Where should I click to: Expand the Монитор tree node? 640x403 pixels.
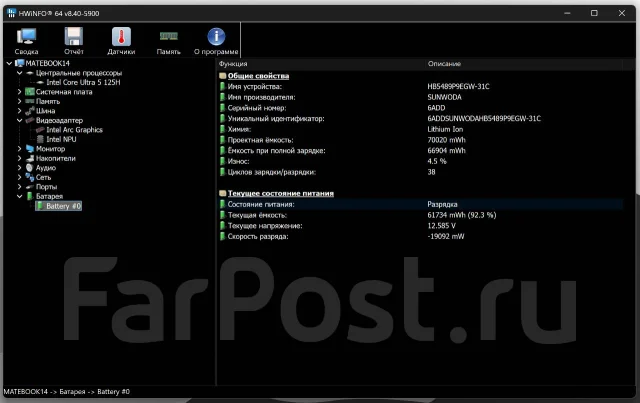[20, 149]
